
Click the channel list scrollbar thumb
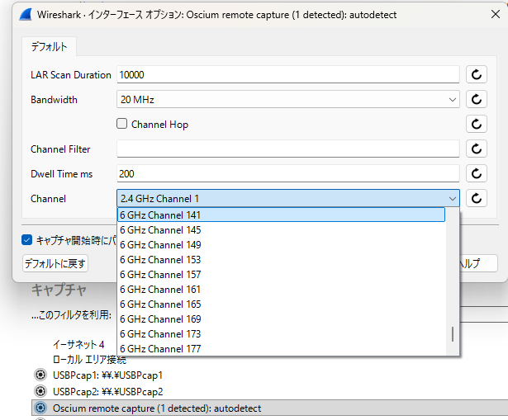coord(453,334)
